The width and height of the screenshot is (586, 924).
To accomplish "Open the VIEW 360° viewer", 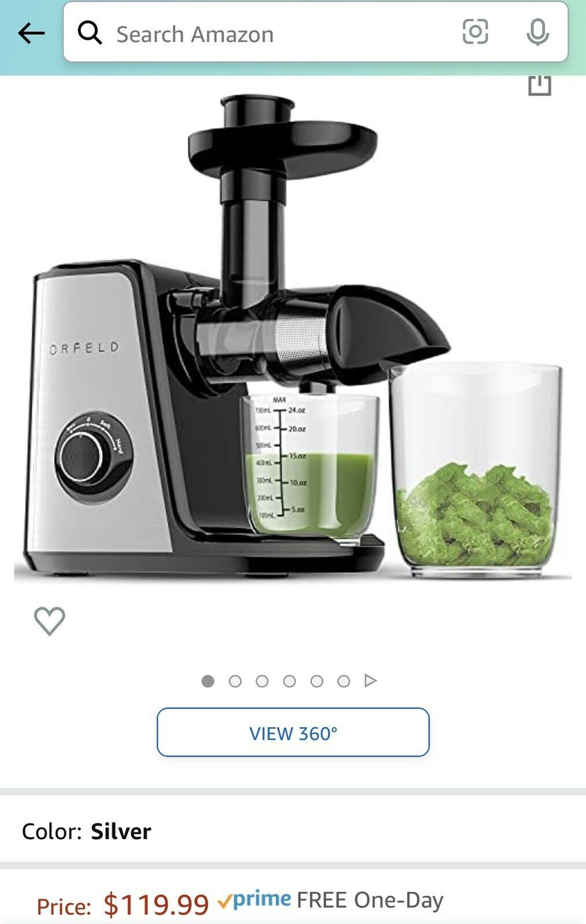I will pyautogui.click(x=293, y=732).
